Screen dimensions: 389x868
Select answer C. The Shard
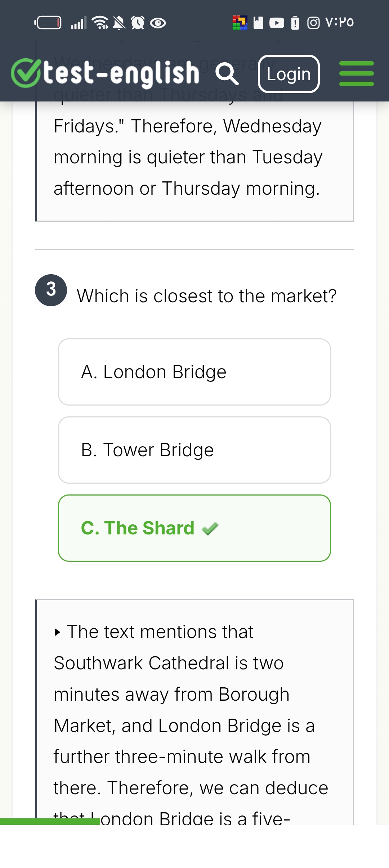[x=194, y=528]
